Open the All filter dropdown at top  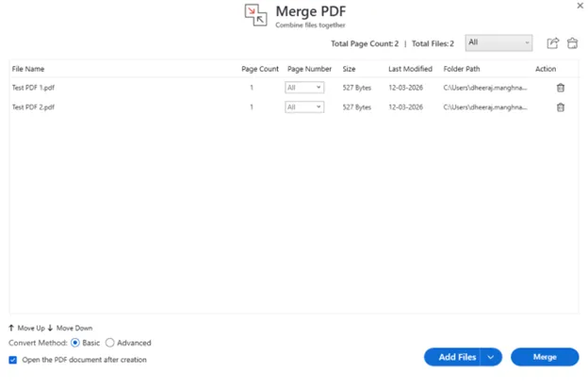click(498, 43)
